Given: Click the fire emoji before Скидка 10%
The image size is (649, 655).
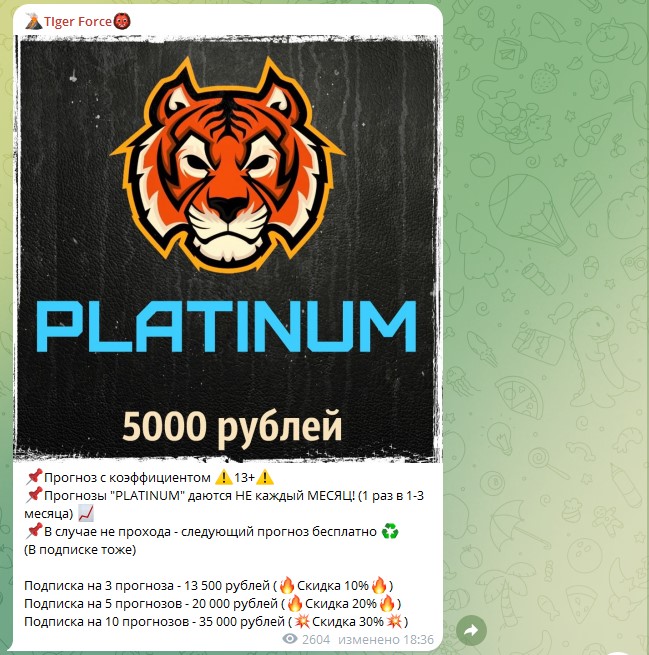Looking at the screenshot, I should tap(287, 585).
